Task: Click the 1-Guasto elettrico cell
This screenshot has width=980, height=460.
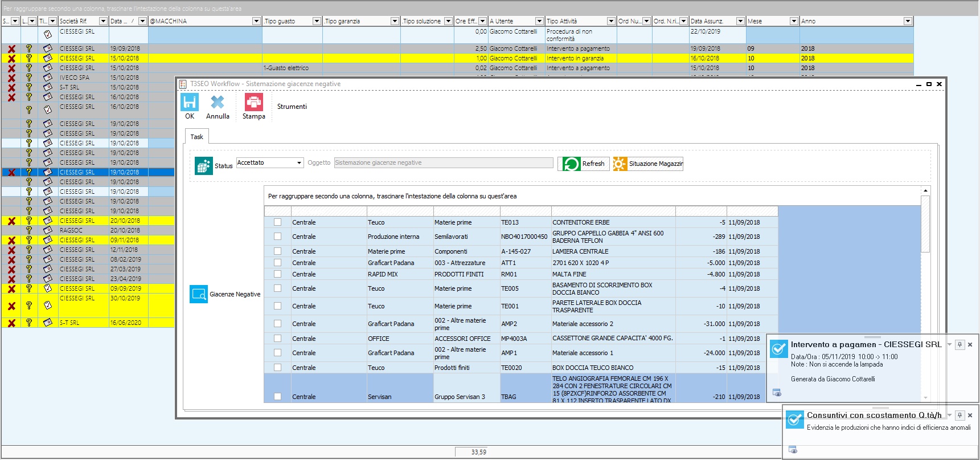Action: pyautogui.click(x=292, y=68)
